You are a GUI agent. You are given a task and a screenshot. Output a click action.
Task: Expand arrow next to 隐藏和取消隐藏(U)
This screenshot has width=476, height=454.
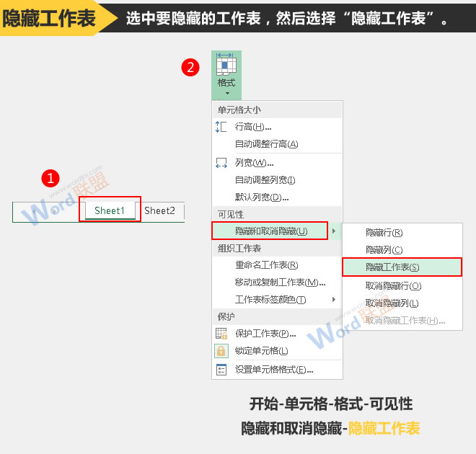click(334, 231)
